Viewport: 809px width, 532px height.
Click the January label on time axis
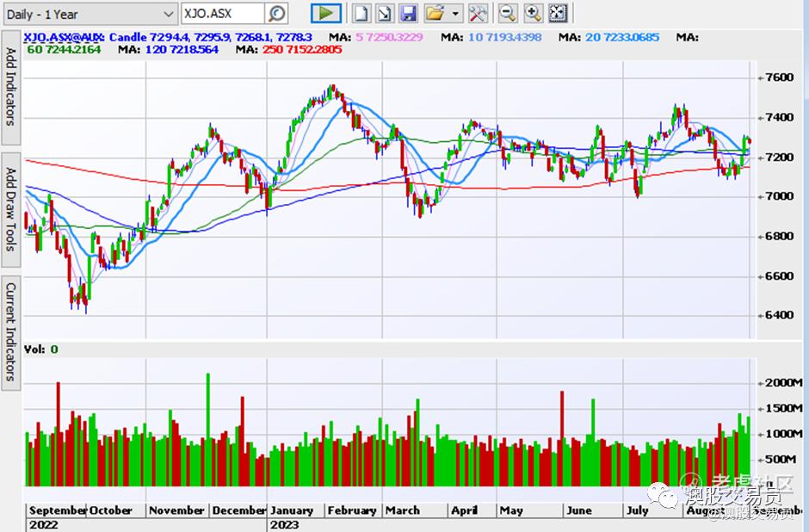[x=292, y=510]
